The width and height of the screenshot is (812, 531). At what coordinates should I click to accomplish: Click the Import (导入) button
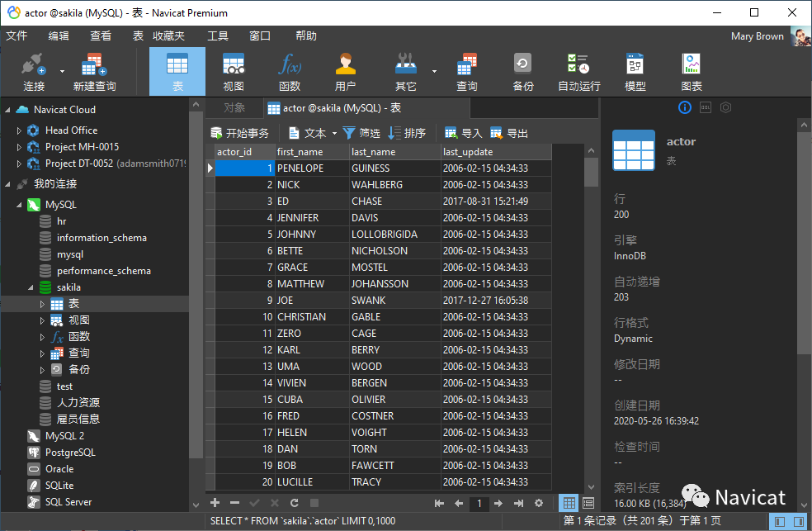464,133
